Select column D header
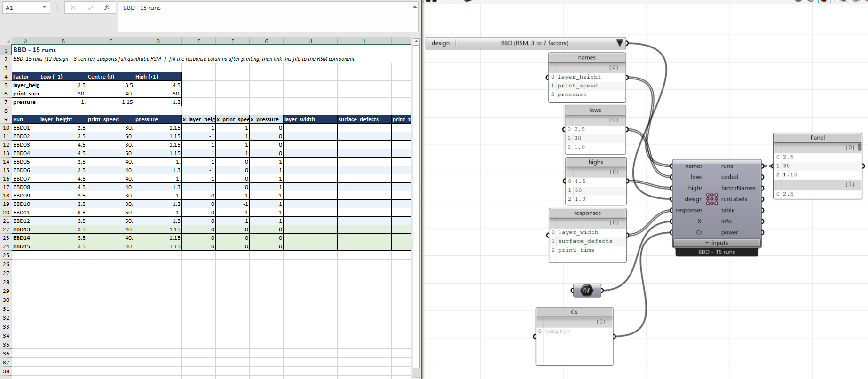The height and width of the screenshot is (379, 868). coord(158,41)
